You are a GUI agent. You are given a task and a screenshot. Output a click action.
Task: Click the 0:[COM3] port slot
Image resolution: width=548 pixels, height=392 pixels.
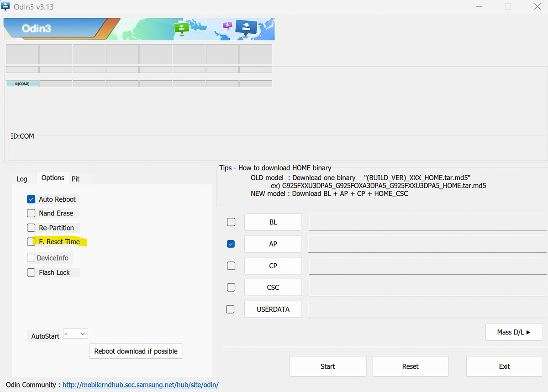[x=22, y=84]
